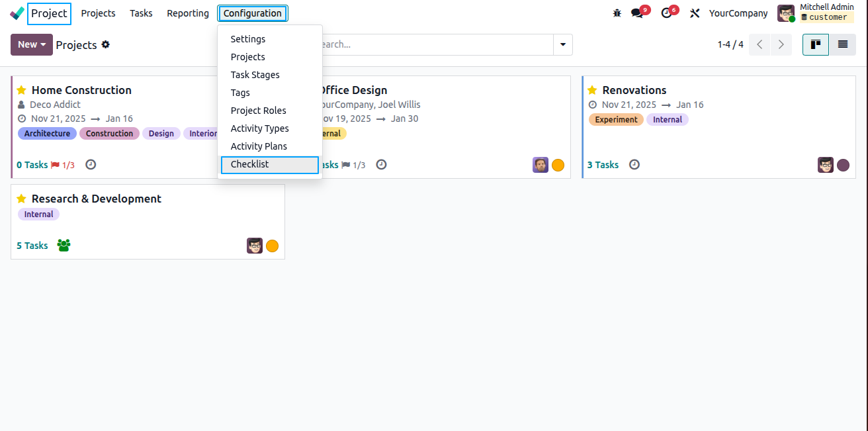The height and width of the screenshot is (431, 868).
Task: Click the user avatar on the Research & Development card
Action: coord(255,246)
